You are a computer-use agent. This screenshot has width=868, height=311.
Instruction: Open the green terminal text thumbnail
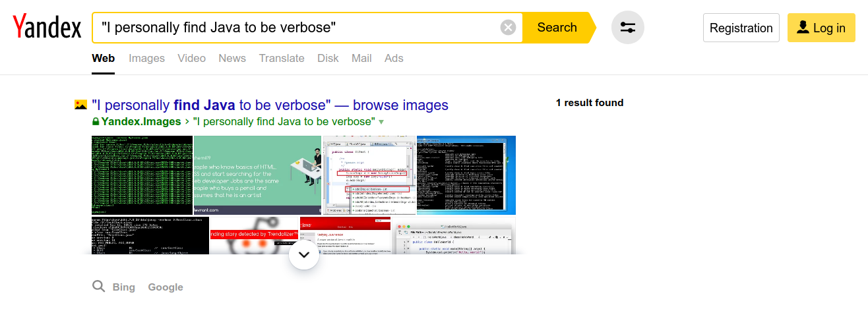click(x=142, y=175)
